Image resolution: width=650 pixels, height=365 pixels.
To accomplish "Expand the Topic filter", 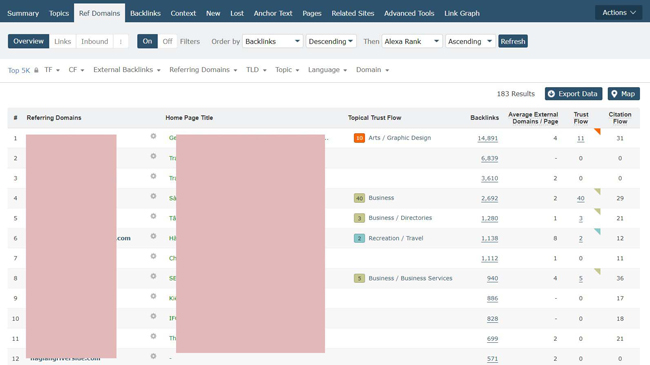I will 287,70.
